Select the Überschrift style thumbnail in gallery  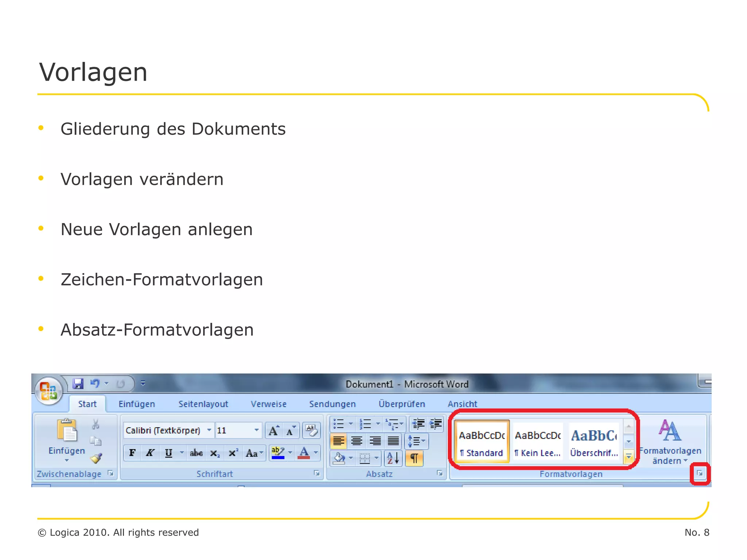point(594,442)
